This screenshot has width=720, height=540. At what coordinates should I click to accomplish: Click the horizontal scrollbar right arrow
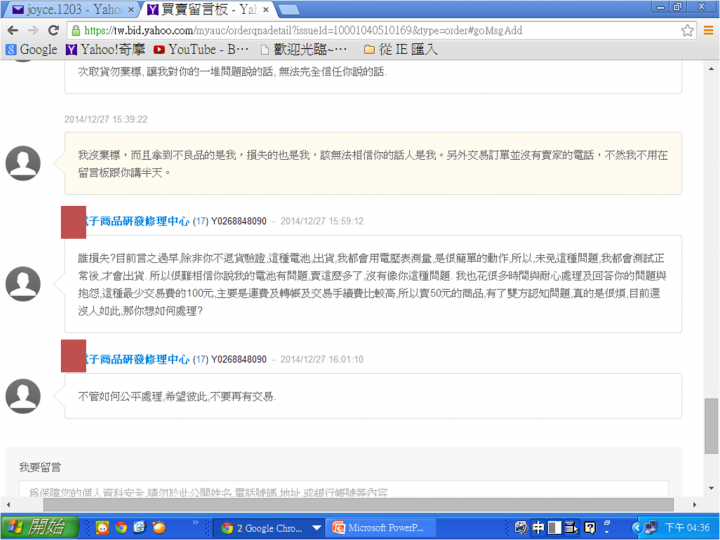coord(694,504)
